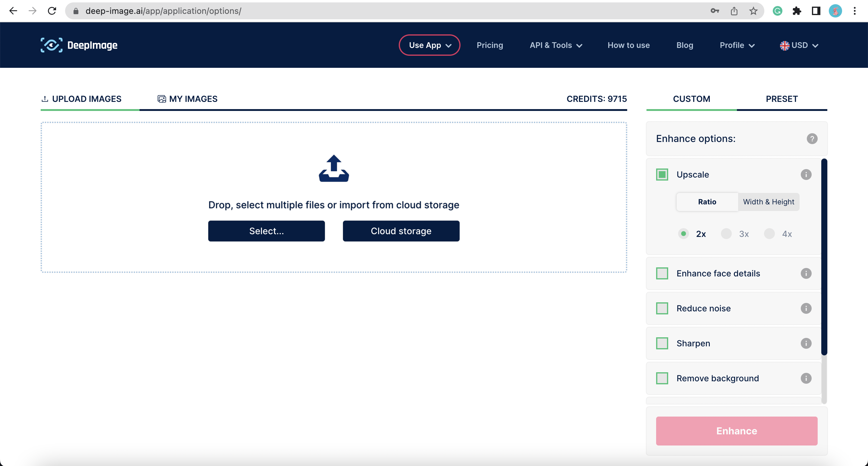Open the API & Tools menu

click(x=556, y=45)
